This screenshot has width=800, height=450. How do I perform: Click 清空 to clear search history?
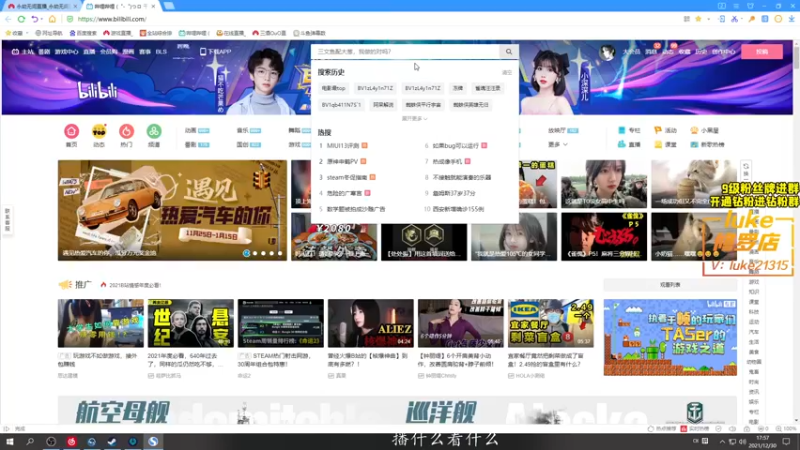[x=506, y=72]
